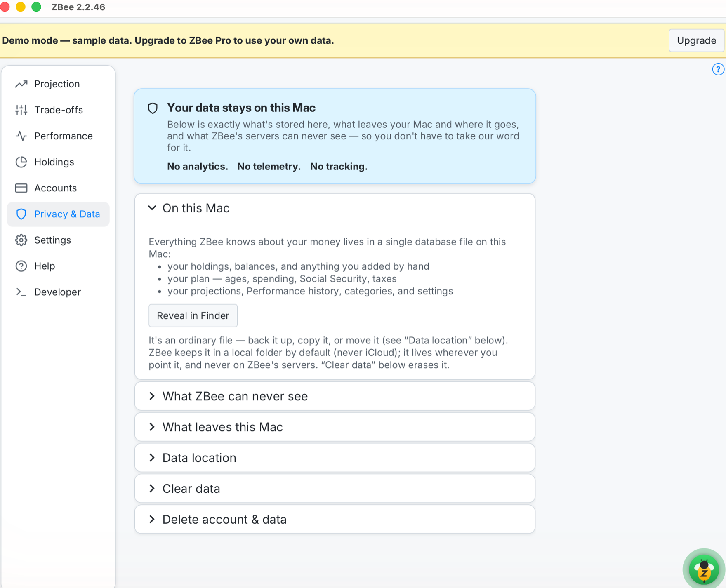Collapse the 'On this Mac' section chevron
The height and width of the screenshot is (588, 726).
tap(152, 208)
